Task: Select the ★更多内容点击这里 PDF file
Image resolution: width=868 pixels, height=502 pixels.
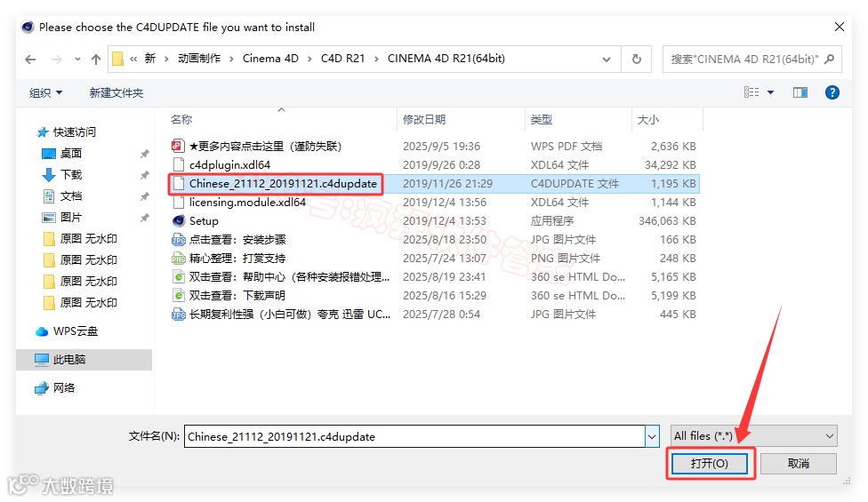Action: click(x=266, y=146)
